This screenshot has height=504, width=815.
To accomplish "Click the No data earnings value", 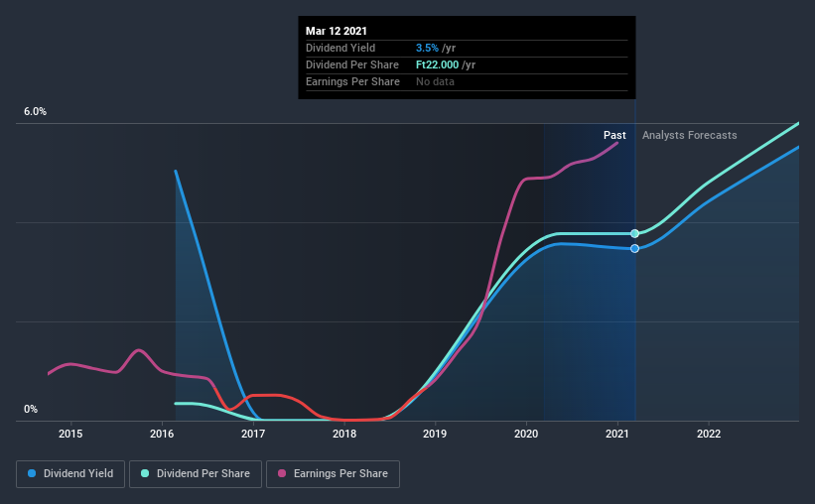I will (x=435, y=81).
